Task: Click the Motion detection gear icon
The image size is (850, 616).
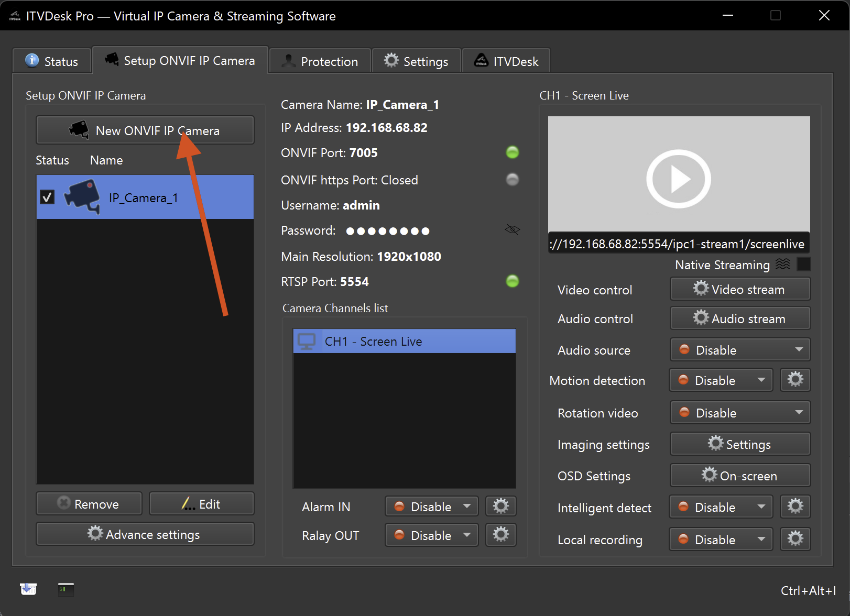Action: [795, 380]
